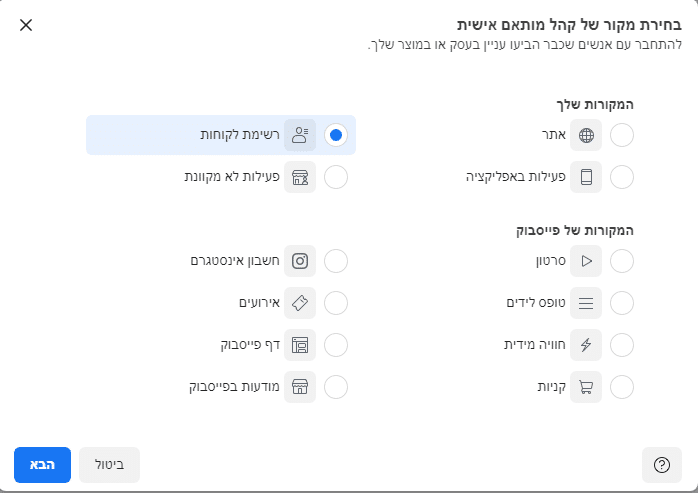Click the globe icon for website source
698x493 pixels.
point(586,135)
